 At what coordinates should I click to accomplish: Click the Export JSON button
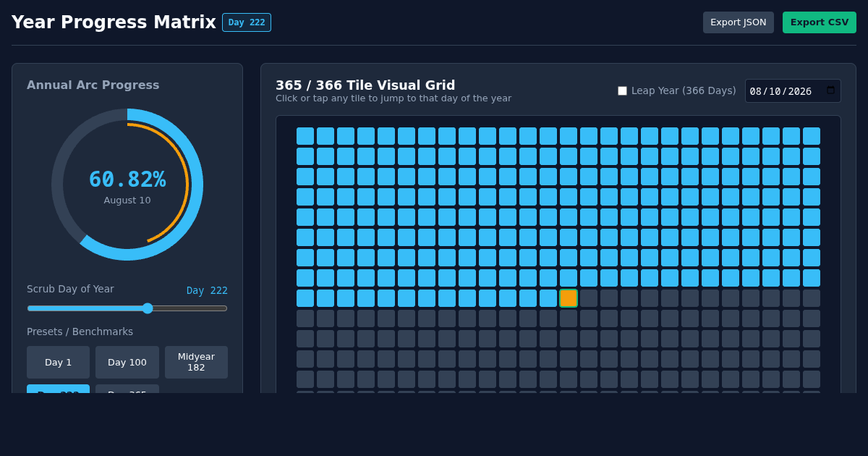(739, 22)
